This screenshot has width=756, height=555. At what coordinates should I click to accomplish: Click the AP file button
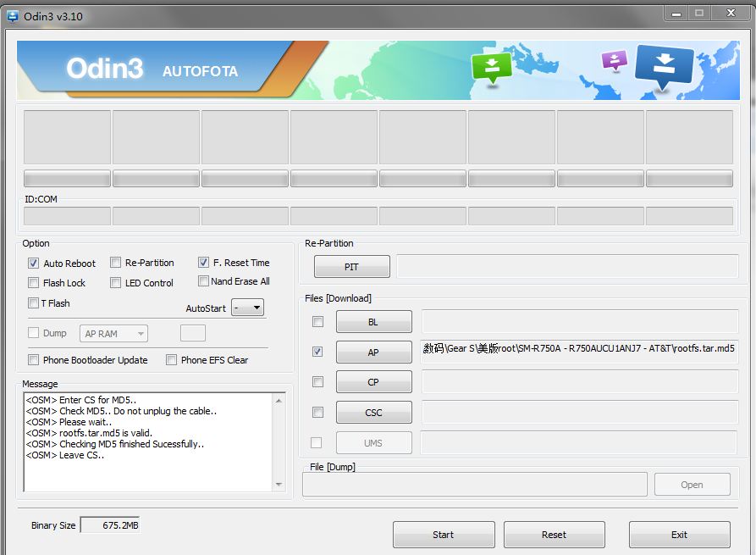tap(373, 352)
